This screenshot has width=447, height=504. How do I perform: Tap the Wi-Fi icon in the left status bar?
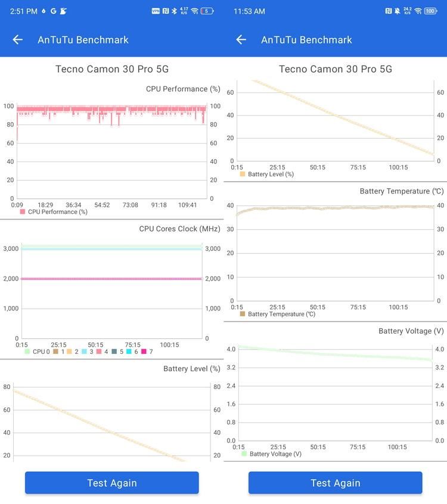[194, 11]
